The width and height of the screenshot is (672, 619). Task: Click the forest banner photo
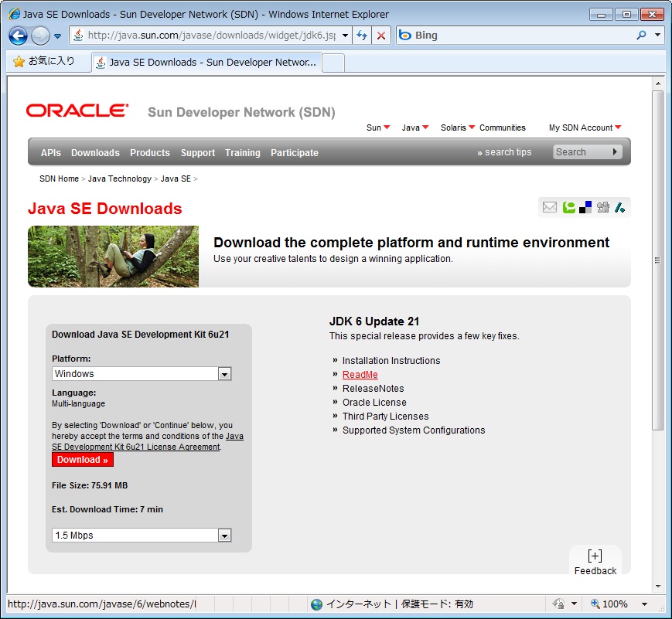click(113, 256)
